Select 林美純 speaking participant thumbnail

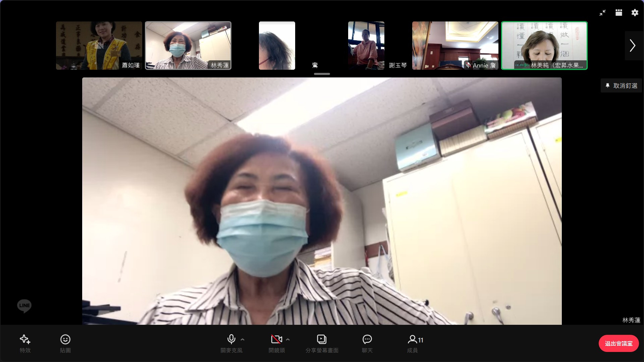click(544, 46)
